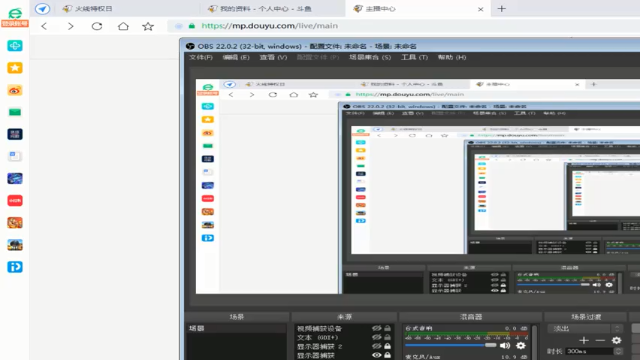Adjust the 时长 300ms duration stepper arrows
Screen dimensions: 640x360
(x=618, y=351)
